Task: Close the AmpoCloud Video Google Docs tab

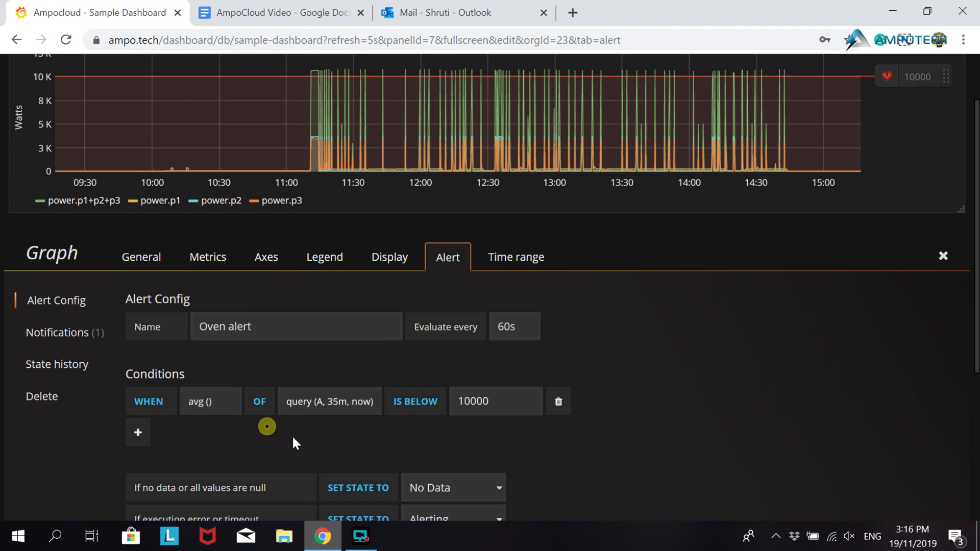Action: pyautogui.click(x=360, y=13)
